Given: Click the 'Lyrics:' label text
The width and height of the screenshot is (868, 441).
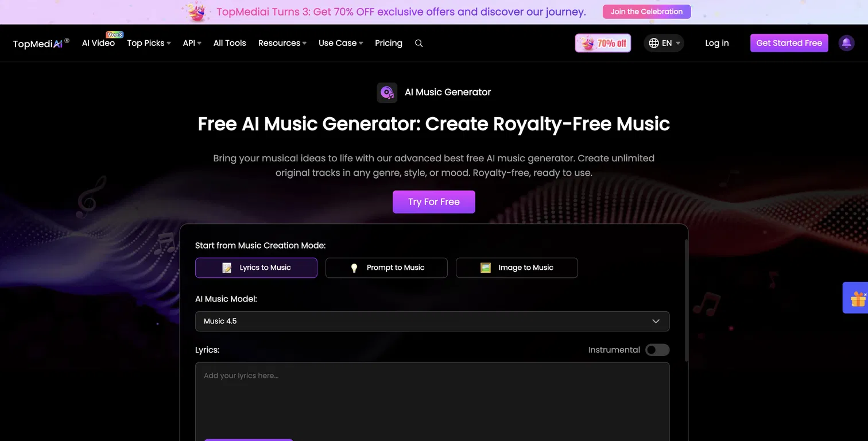Looking at the screenshot, I should (207, 350).
